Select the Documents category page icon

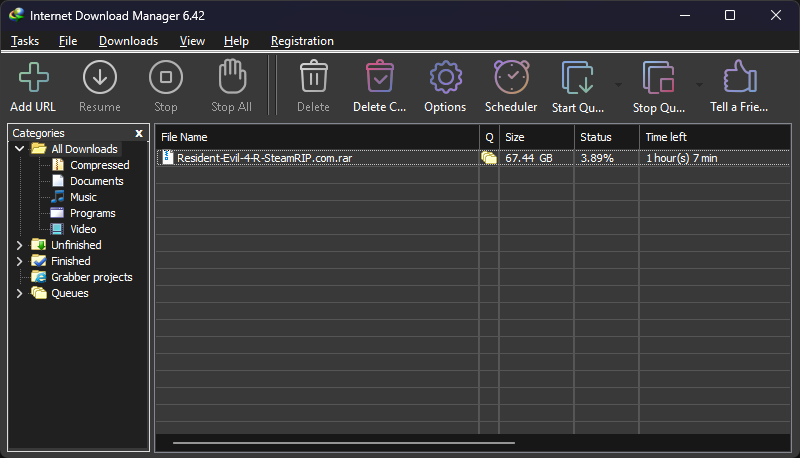tap(58, 181)
